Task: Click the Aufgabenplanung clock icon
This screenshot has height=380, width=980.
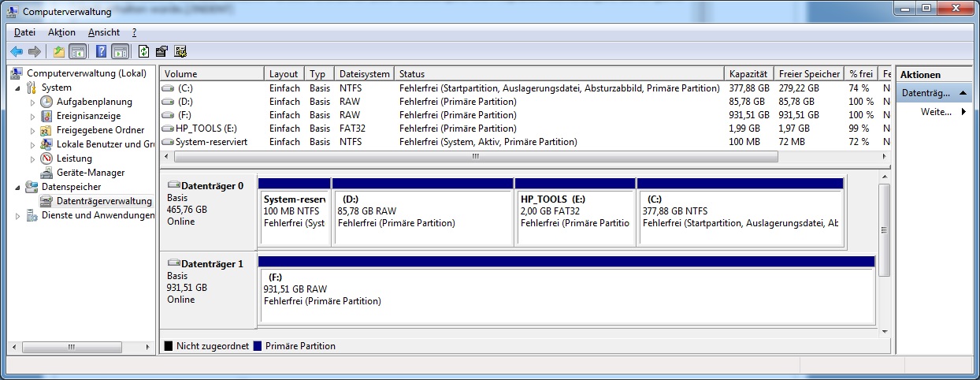Action: pos(46,102)
